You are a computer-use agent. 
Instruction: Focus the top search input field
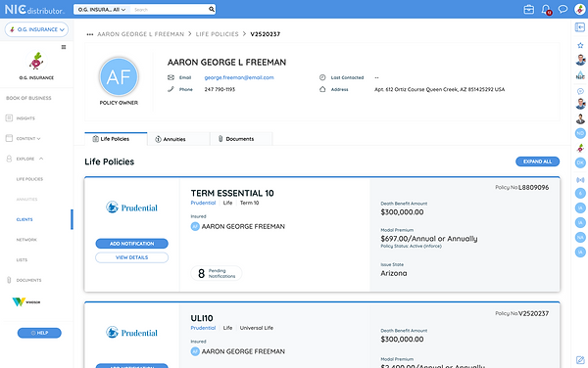click(171, 10)
